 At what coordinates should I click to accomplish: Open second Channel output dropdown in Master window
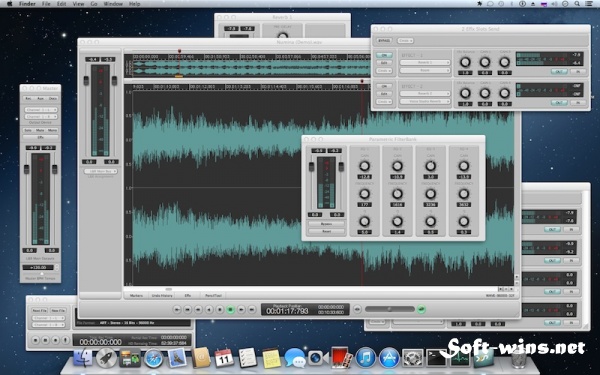[x=41, y=116]
